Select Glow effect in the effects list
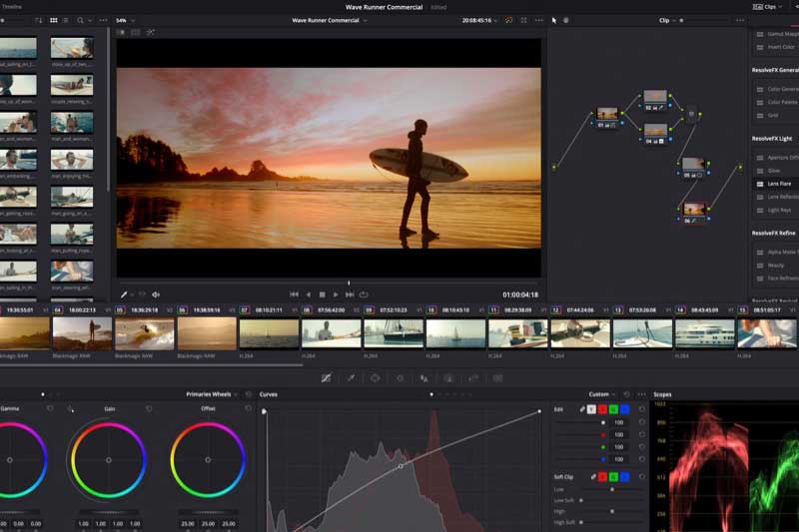This screenshot has height=532, width=799. (776, 171)
